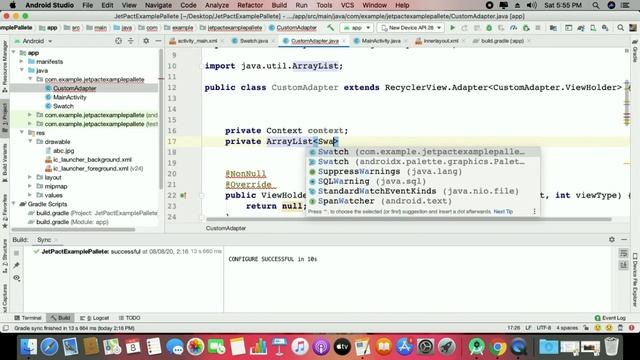Screen dimensions: 640x360
Task: Open SDK Manager toolbar icon
Action: click(605, 28)
